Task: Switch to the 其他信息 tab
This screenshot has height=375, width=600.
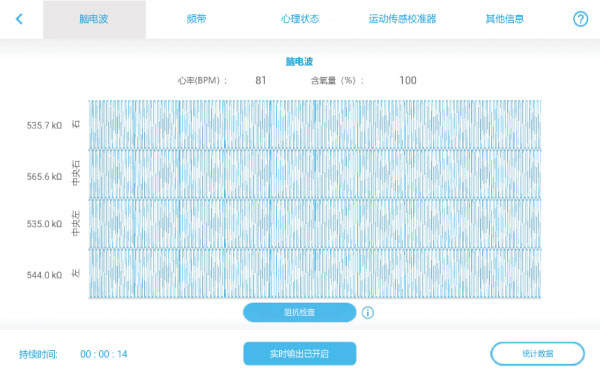Action: point(505,19)
